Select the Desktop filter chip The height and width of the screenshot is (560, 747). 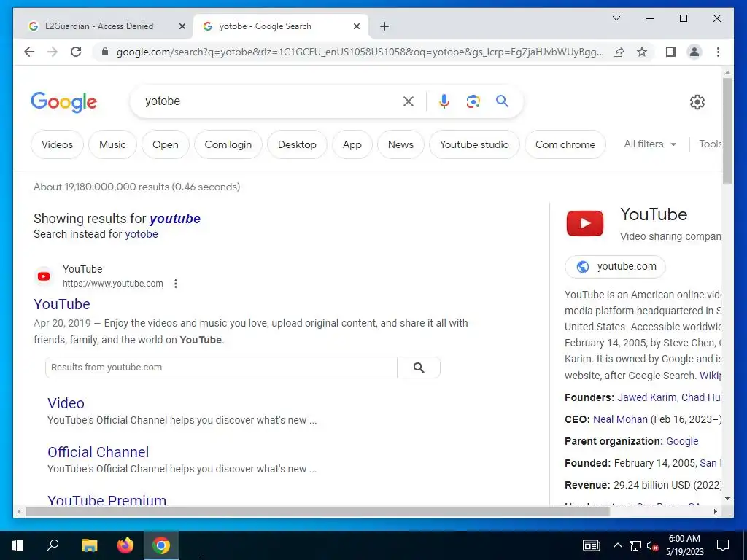(x=298, y=144)
